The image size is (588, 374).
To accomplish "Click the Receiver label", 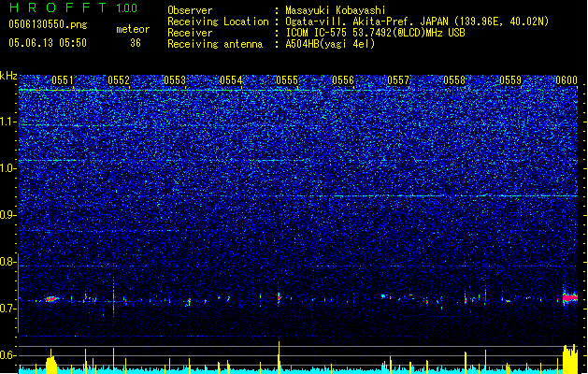I will click(190, 33).
